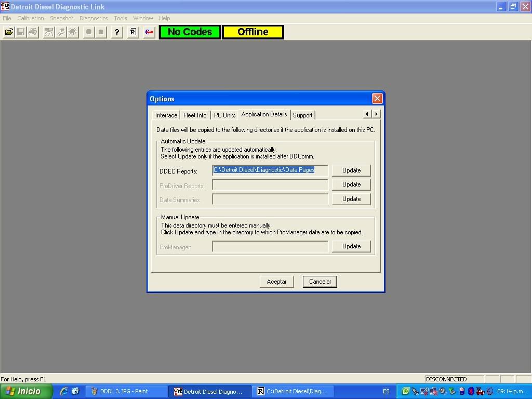Image resolution: width=532 pixels, height=399 pixels.
Task: Click Update next to ProManager
Action: click(x=351, y=246)
